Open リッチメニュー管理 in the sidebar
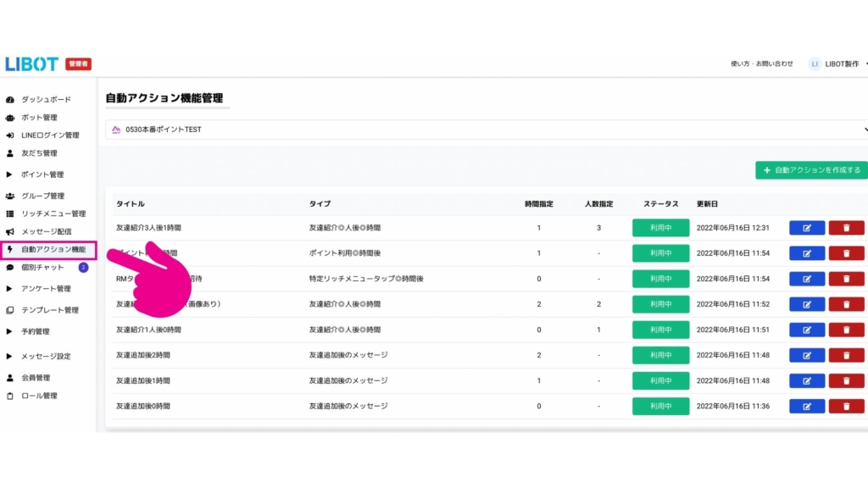Screen dimensions: 868x488 tap(53, 213)
